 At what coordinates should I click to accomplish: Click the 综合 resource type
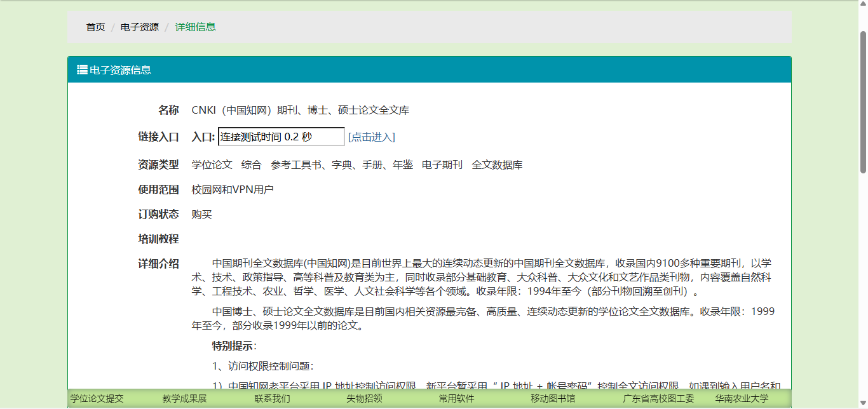252,164
